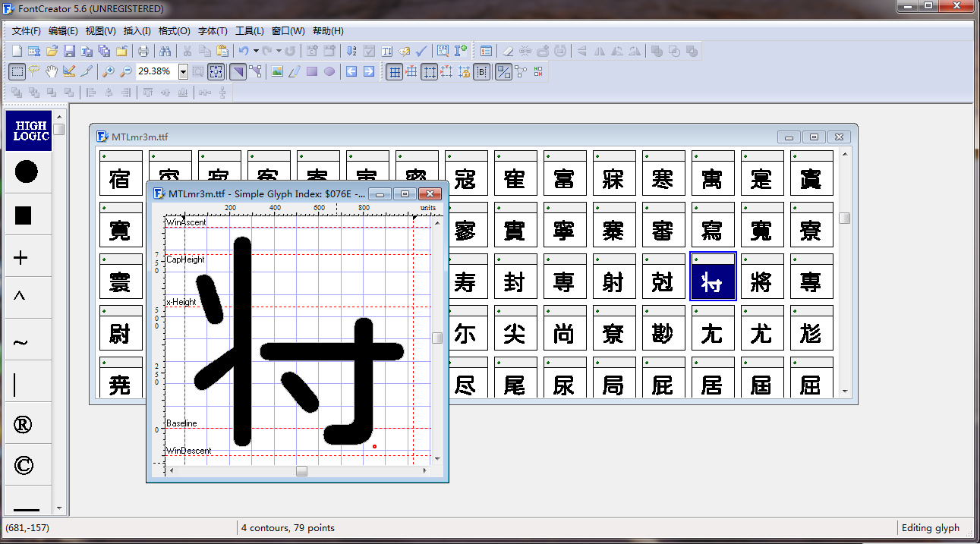Toggle the bearings B guide button

482,72
